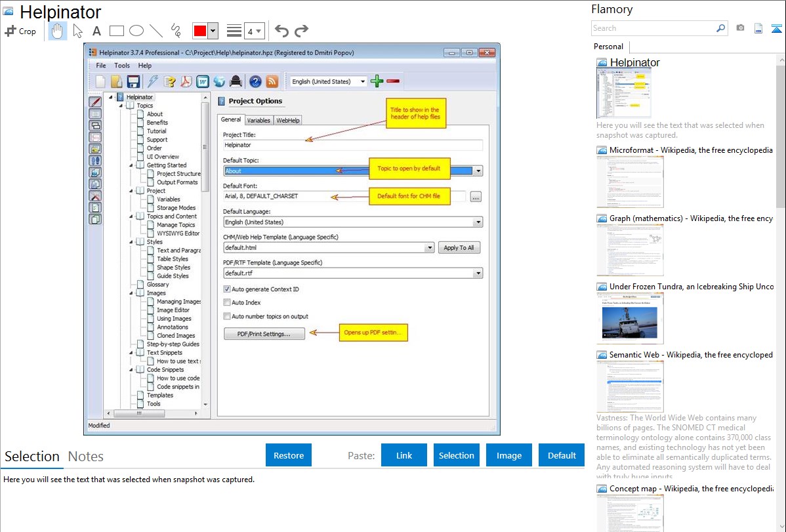Open the Help menu in Helpinator
The image size is (786, 532).
pyautogui.click(x=145, y=66)
